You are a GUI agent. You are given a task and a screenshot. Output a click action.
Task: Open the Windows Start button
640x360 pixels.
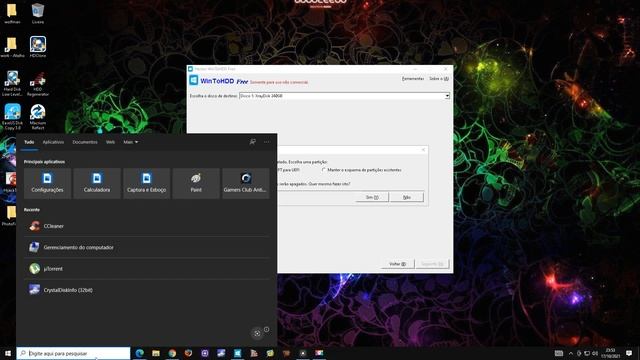[8, 353]
